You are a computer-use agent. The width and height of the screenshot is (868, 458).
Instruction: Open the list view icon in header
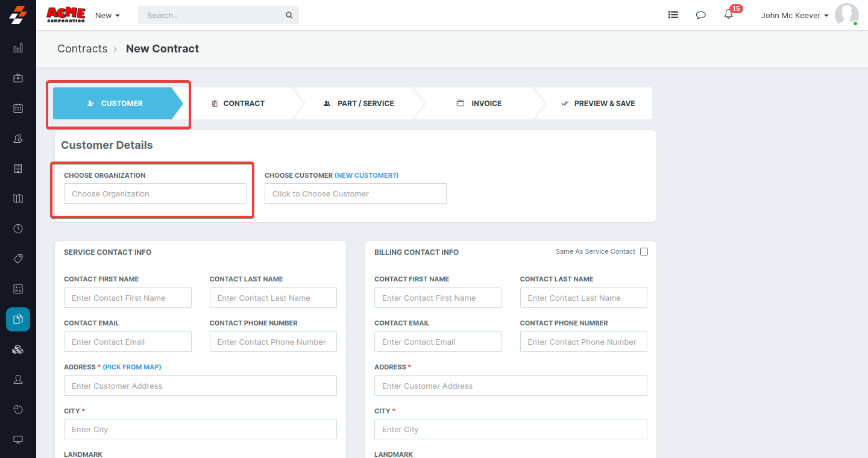pos(673,15)
